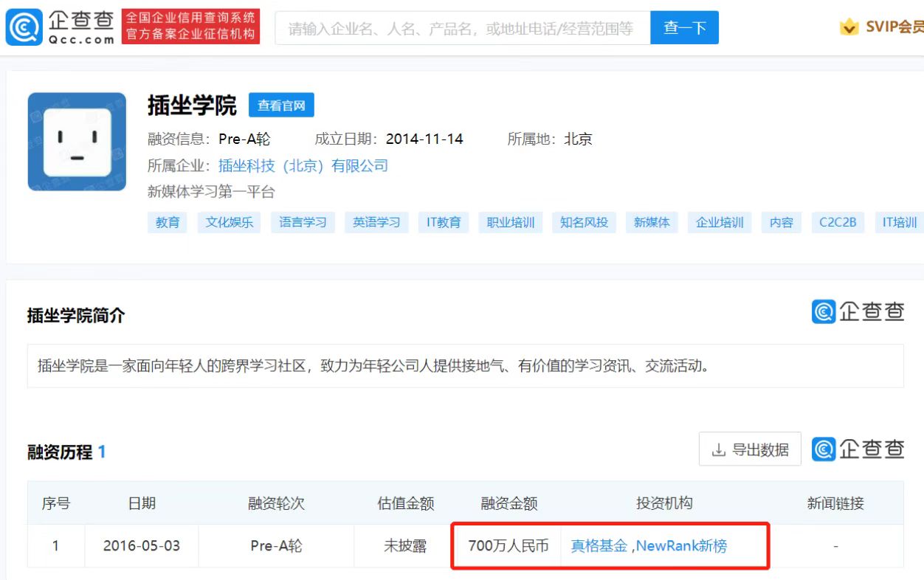Open 插坐科技（北京）有限公司 company link
This screenshot has height=580, width=924.
pyautogui.click(x=303, y=165)
